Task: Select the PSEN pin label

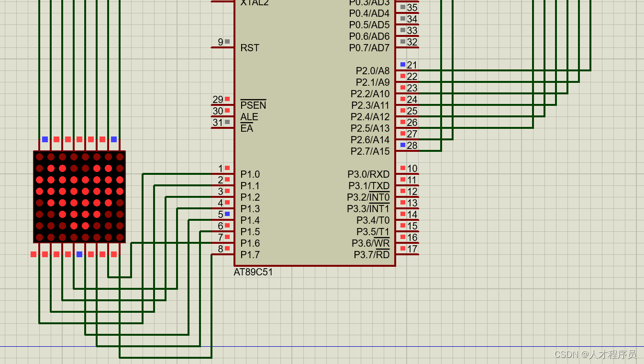Action: pyautogui.click(x=253, y=105)
